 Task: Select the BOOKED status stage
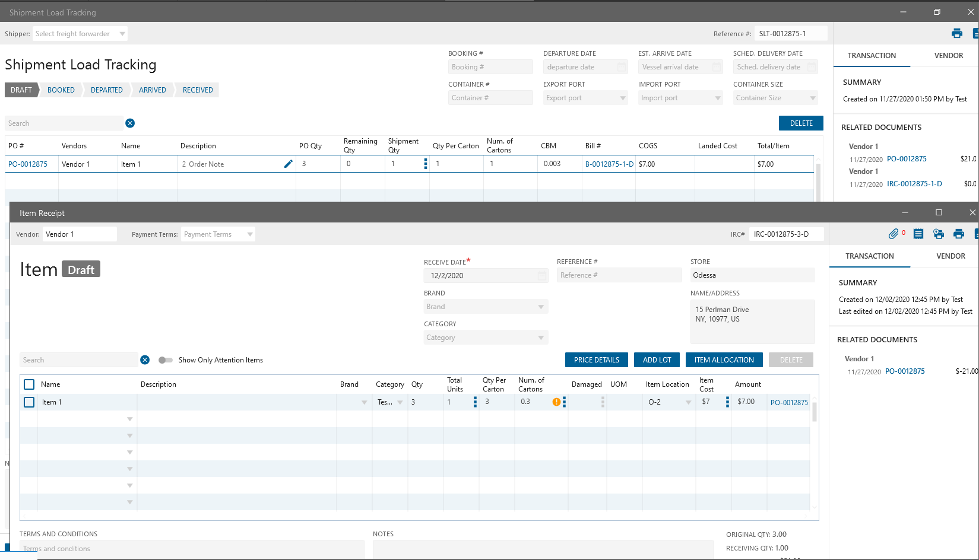point(61,90)
